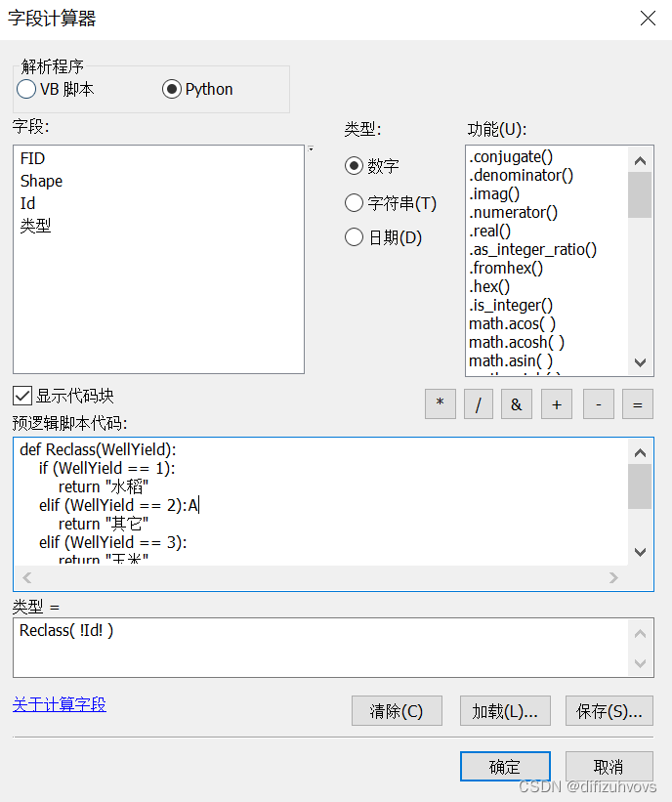Click the code block scroll down arrow
The width and height of the screenshot is (672, 802).
click(x=640, y=552)
